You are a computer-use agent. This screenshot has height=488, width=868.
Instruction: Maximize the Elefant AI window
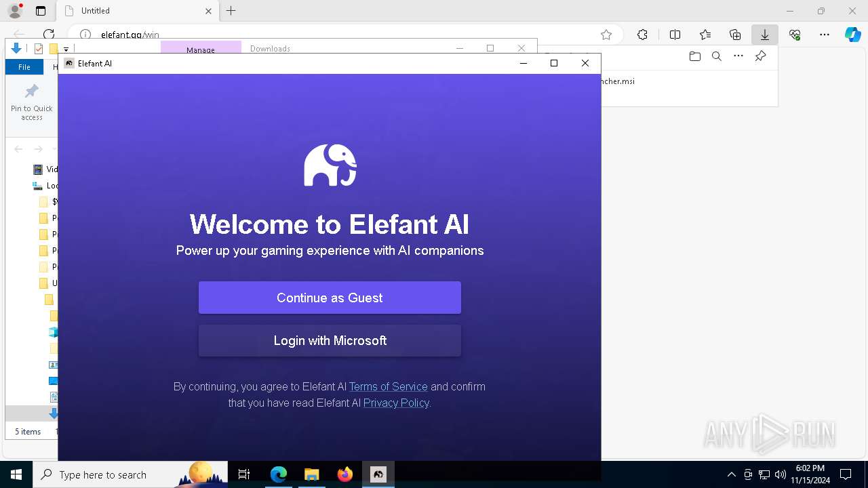pyautogui.click(x=554, y=63)
